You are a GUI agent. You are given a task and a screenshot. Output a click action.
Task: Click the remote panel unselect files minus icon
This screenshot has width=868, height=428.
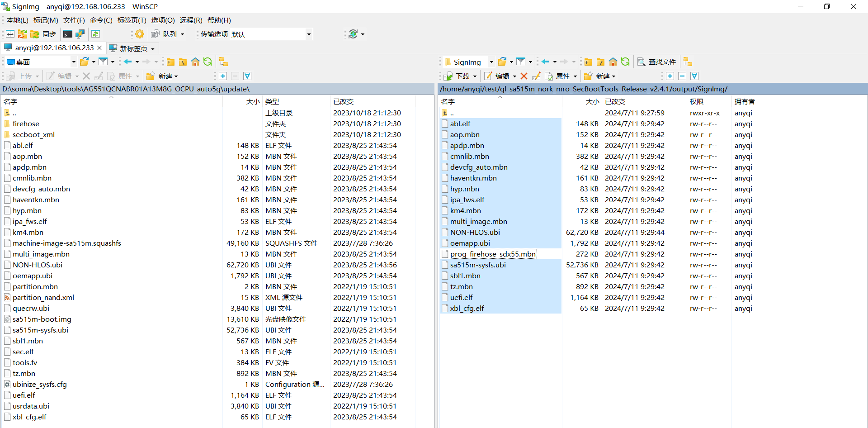coord(682,76)
